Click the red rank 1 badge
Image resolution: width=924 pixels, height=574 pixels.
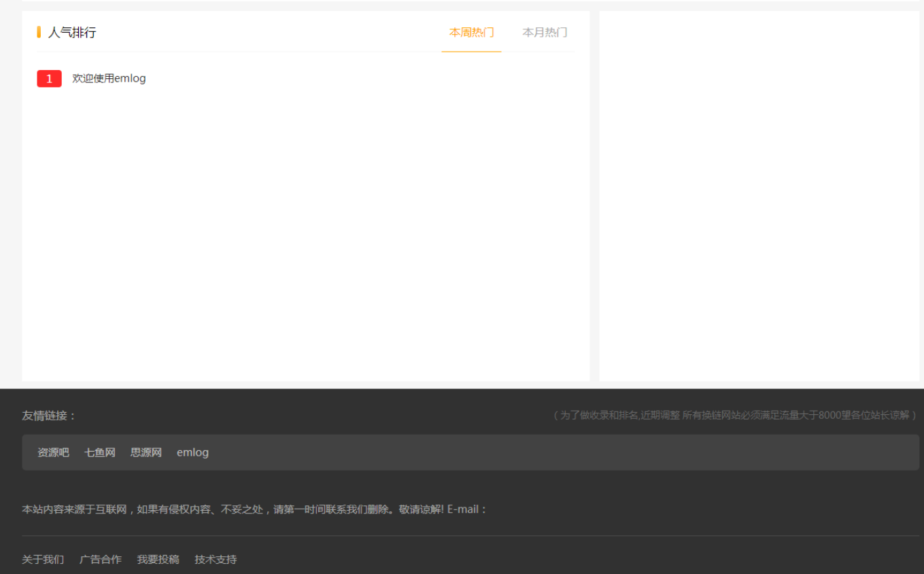(x=49, y=79)
